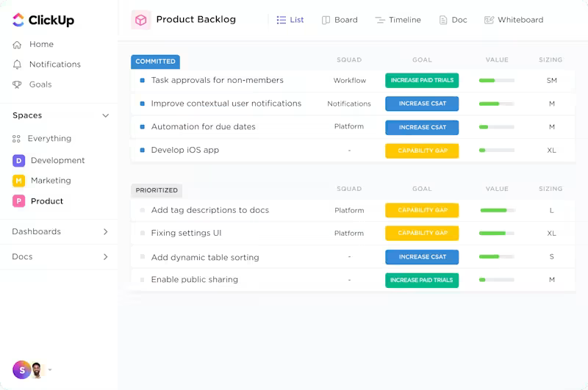The image size is (588, 390).
Task: Open user avatar dropdown menu
Action: [x=50, y=370]
